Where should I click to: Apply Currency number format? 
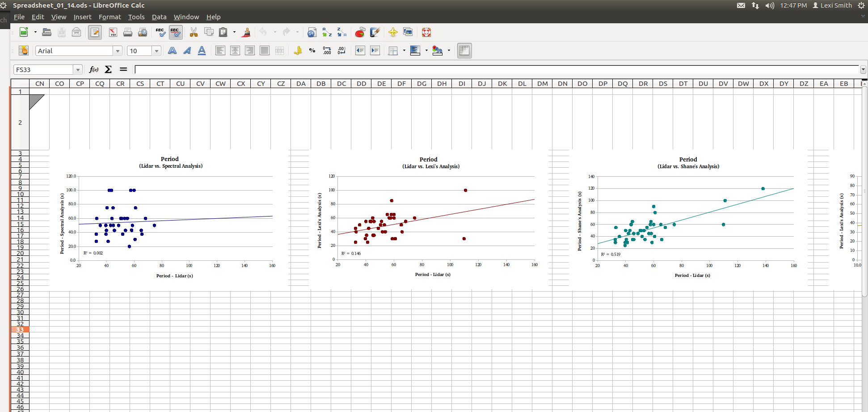[298, 51]
